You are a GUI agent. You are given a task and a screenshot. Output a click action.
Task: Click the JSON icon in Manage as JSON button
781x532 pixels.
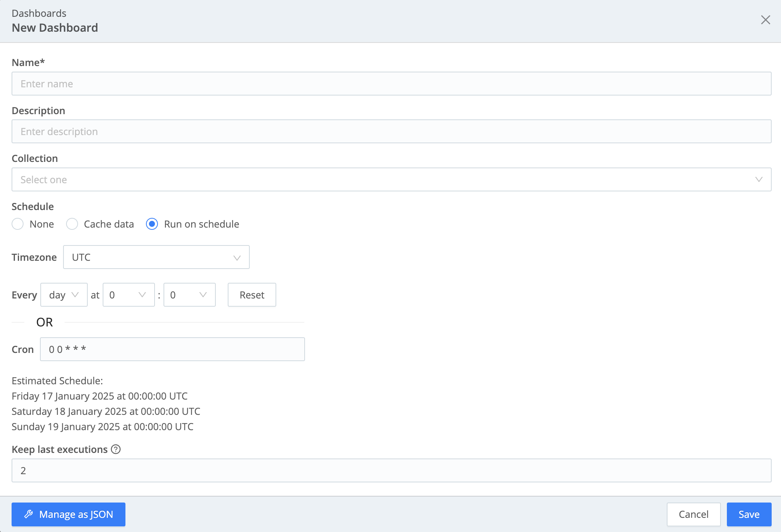point(28,514)
